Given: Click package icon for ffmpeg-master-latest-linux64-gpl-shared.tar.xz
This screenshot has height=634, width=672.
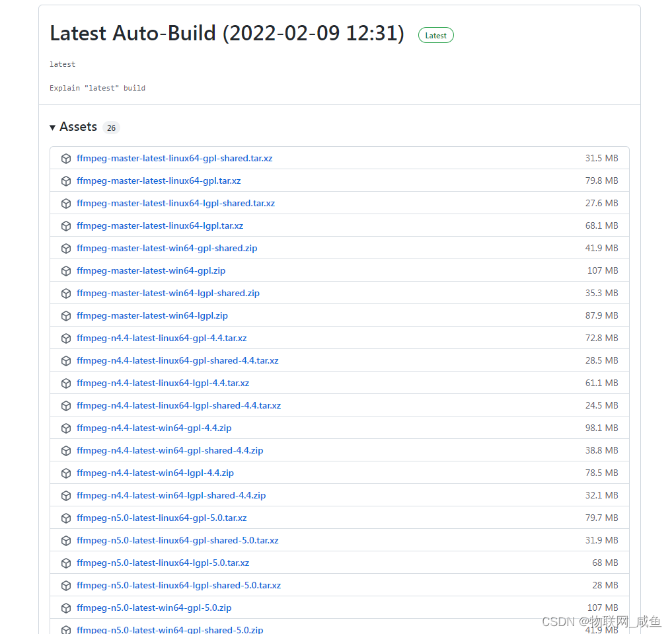Looking at the screenshot, I should coord(66,159).
